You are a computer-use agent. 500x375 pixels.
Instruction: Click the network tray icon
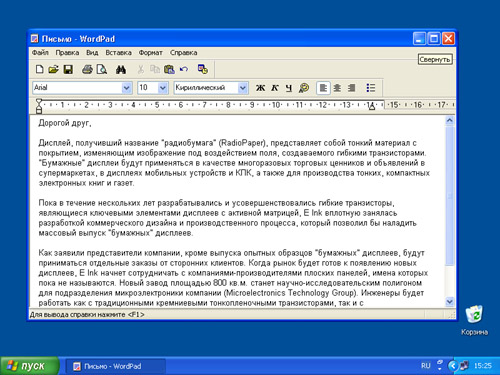click(x=464, y=366)
